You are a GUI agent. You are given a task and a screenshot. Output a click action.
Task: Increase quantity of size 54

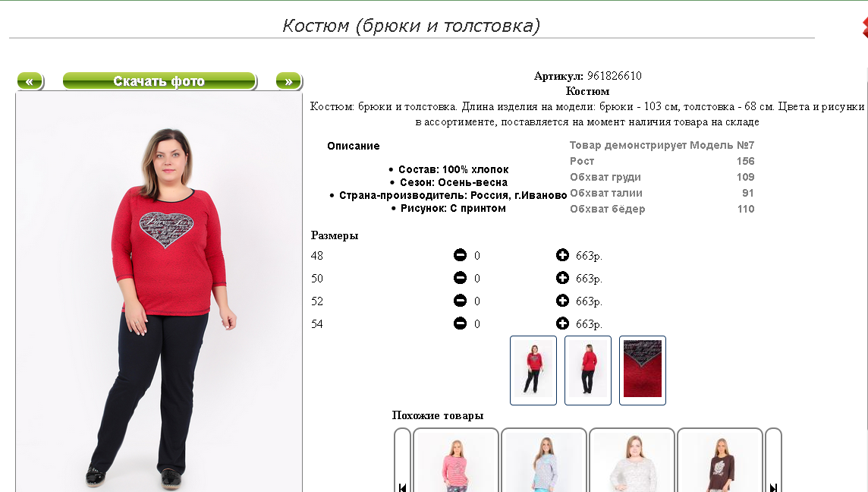(562, 323)
